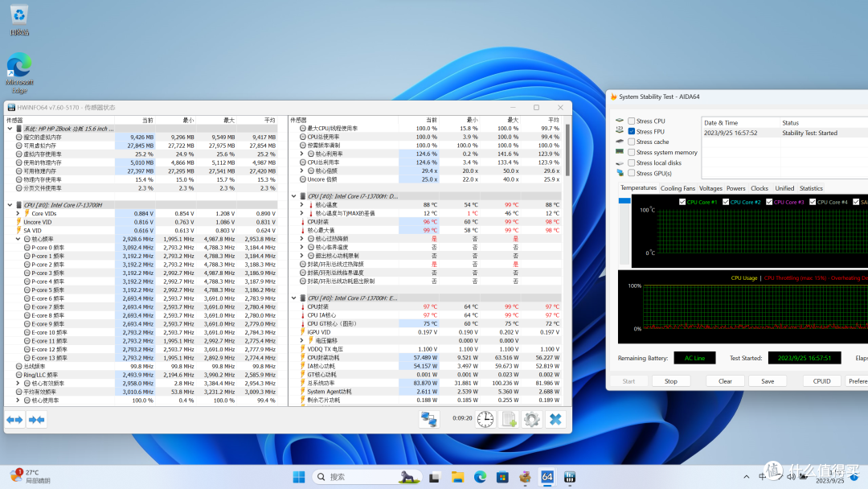Image resolution: width=868 pixels, height=489 pixels.
Task: Click Stop button in AIDA64
Action: click(x=671, y=381)
